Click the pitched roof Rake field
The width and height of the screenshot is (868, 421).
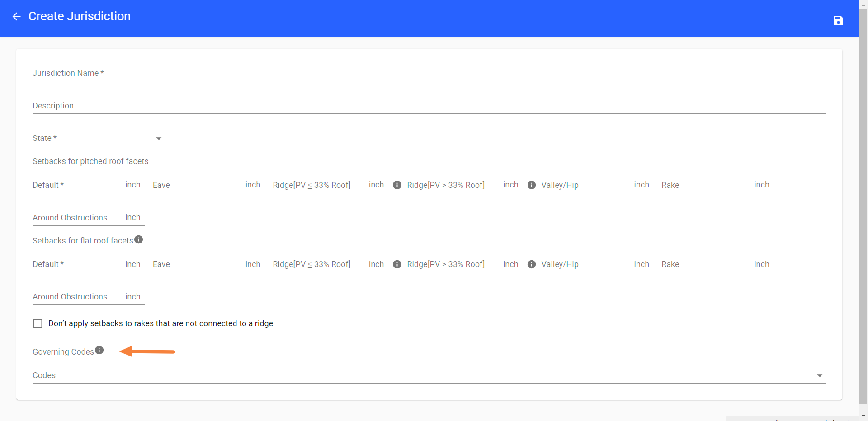(x=706, y=185)
